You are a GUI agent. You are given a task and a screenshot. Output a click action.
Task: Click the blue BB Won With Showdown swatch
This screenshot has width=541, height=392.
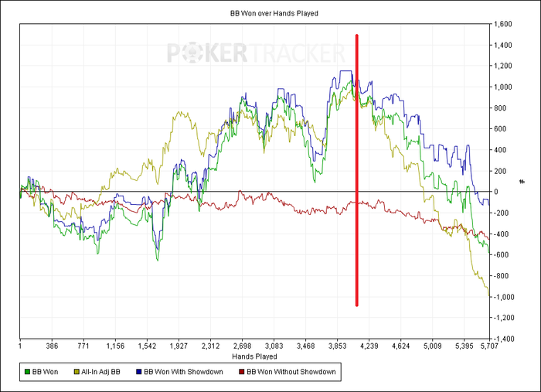pos(139,372)
